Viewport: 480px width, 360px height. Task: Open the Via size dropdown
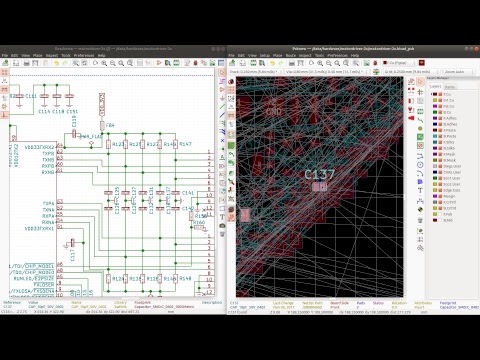point(327,72)
